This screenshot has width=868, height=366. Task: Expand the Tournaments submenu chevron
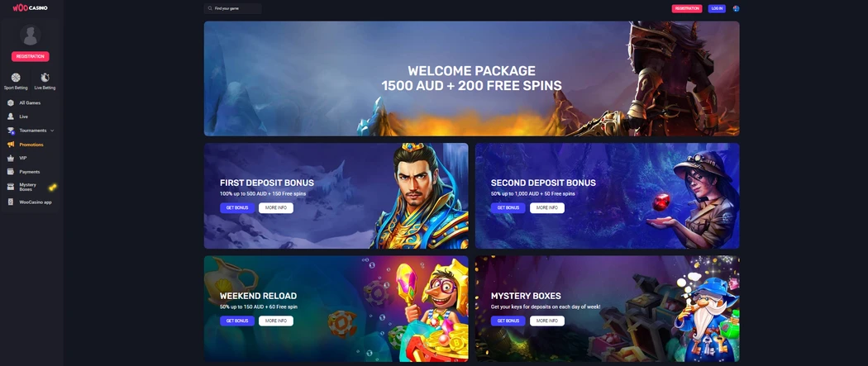pyautogui.click(x=52, y=131)
